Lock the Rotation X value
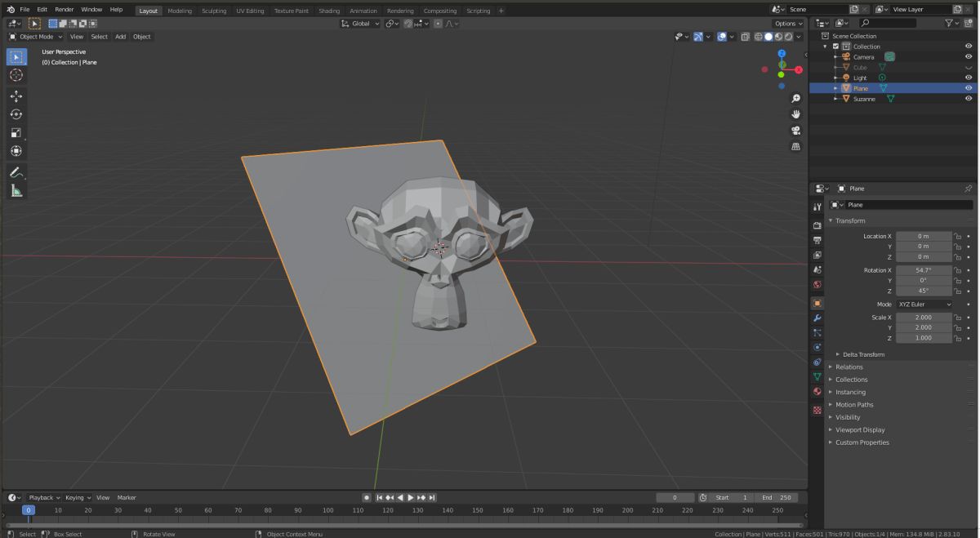The height and width of the screenshot is (538, 980). (x=958, y=270)
